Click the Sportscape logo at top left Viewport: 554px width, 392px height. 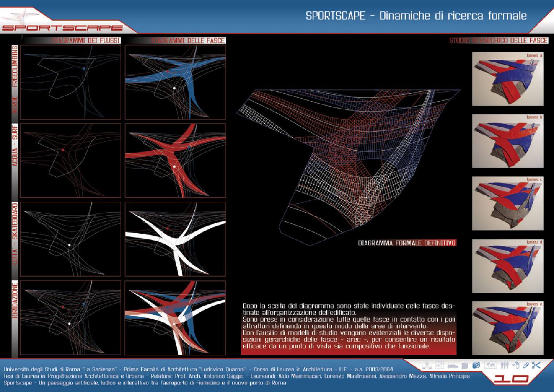(x=62, y=27)
